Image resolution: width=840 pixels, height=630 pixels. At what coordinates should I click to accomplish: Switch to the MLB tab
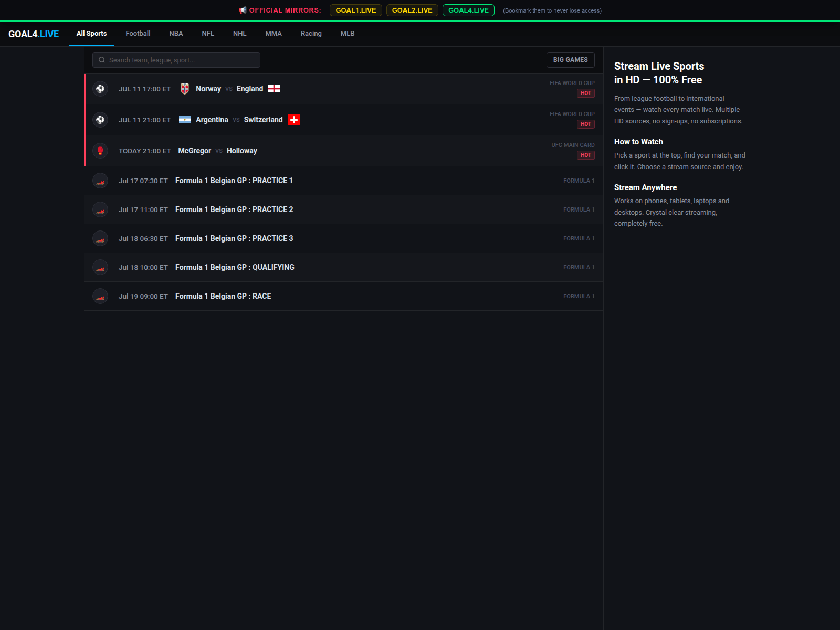348,33
